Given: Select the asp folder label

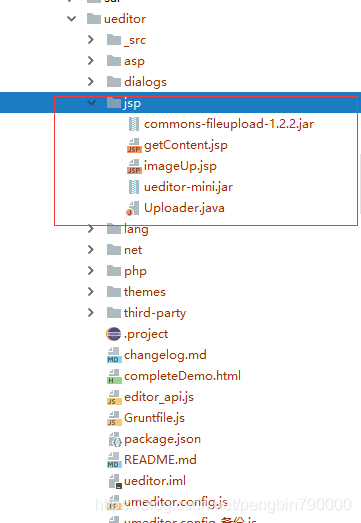Looking at the screenshot, I should 134,62.
